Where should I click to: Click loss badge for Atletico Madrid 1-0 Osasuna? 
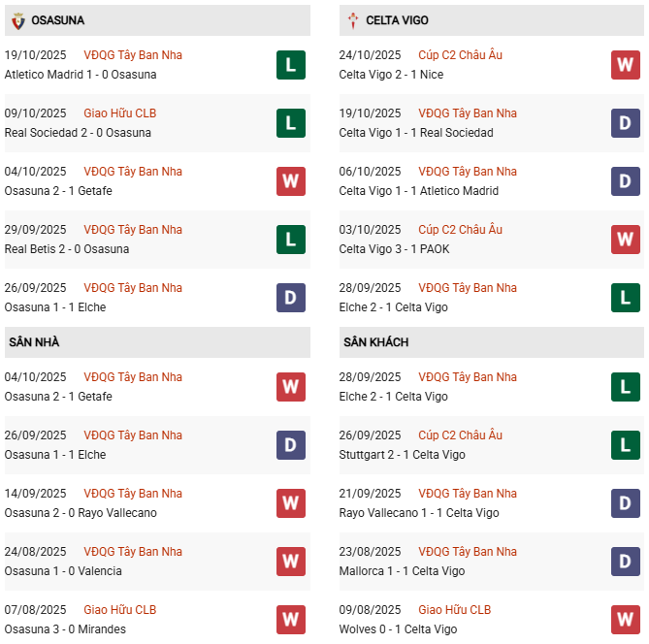(x=290, y=65)
